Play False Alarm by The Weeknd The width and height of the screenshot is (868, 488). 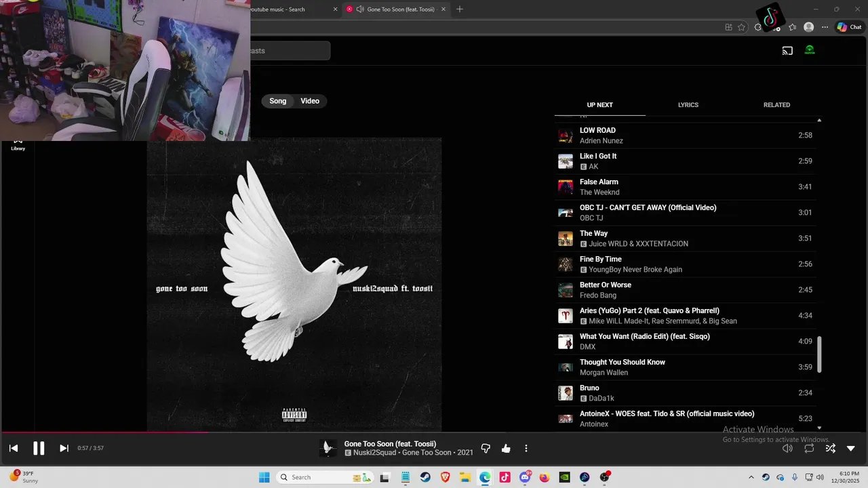tap(685, 187)
